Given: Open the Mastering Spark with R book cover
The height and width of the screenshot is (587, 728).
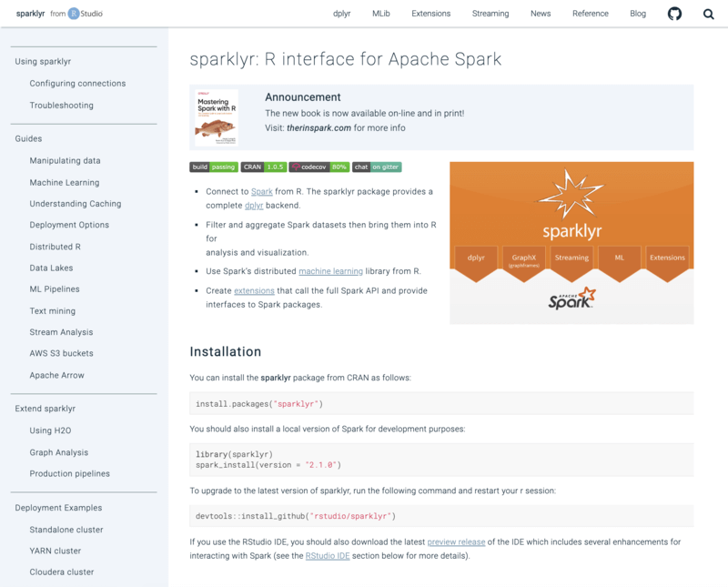Looking at the screenshot, I should (x=217, y=117).
